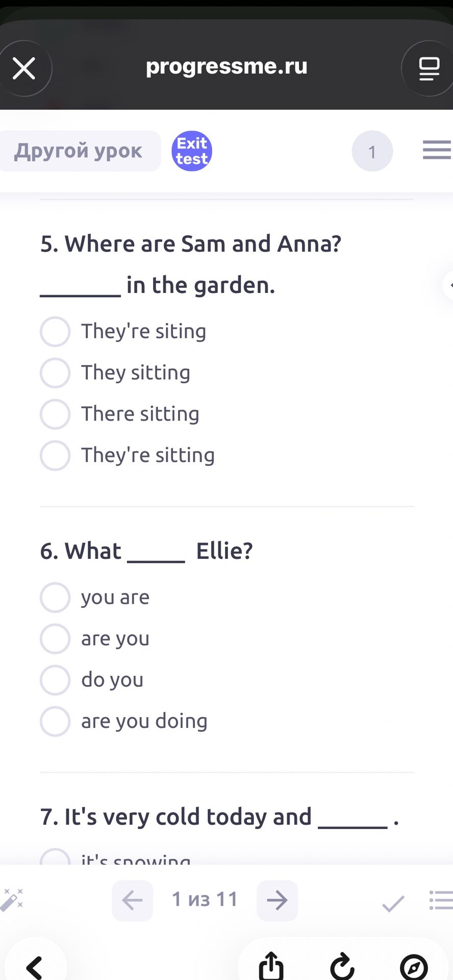This screenshot has height=980, width=453.
Task: Close the in-app browser with the X icon
Action: [x=24, y=68]
